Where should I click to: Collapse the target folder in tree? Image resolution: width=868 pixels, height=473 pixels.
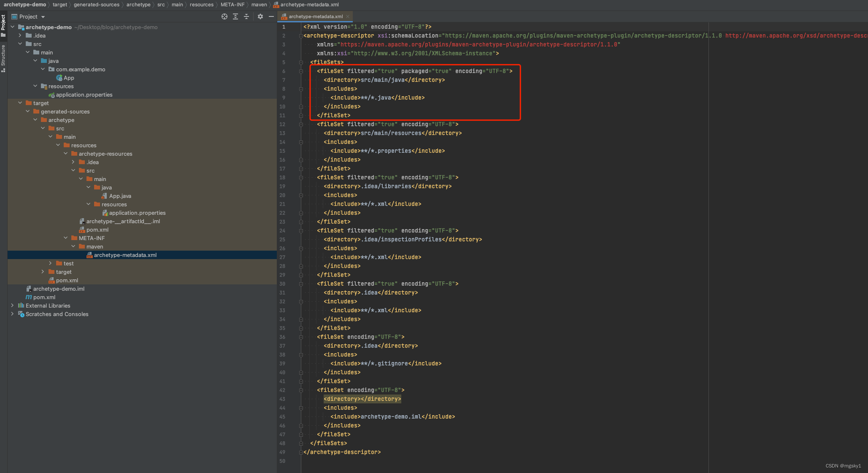tap(20, 103)
